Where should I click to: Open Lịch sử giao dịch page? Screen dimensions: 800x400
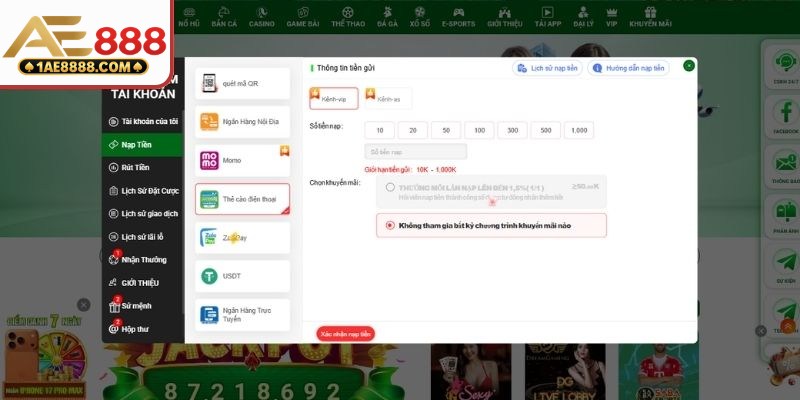142,214
